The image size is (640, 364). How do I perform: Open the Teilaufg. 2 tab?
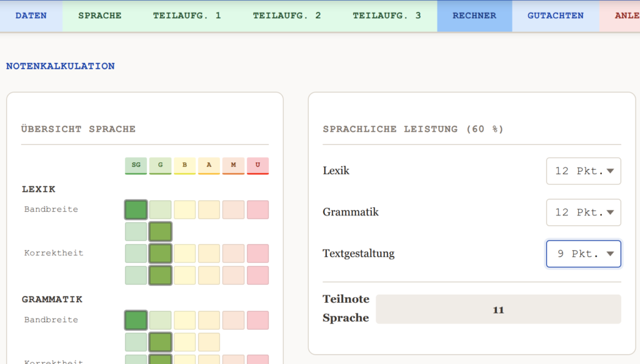[x=287, y=16]
